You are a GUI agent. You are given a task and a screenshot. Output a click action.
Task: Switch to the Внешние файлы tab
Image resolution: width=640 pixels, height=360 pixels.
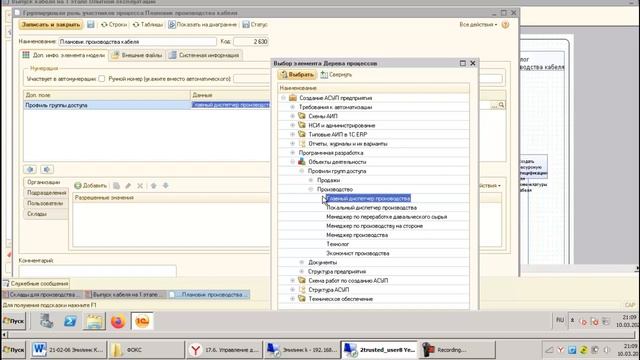coord(137,55)
